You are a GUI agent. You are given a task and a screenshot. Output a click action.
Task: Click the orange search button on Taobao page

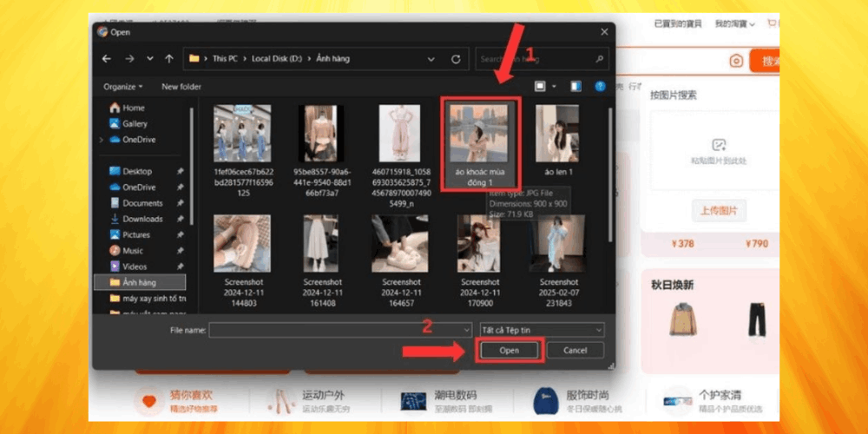tap(765, 61)
